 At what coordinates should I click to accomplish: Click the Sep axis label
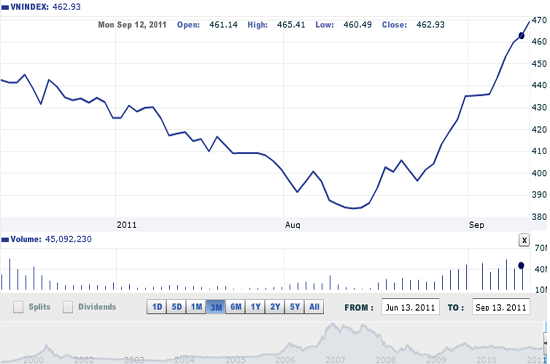[x=476, y=225]
